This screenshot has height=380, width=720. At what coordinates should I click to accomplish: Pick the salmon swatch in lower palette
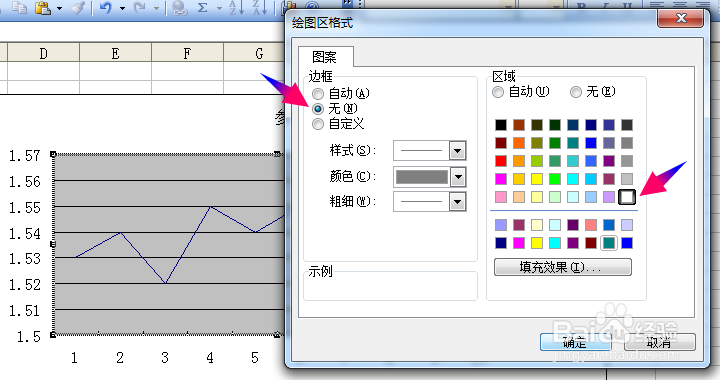click(x=591, y=225)
